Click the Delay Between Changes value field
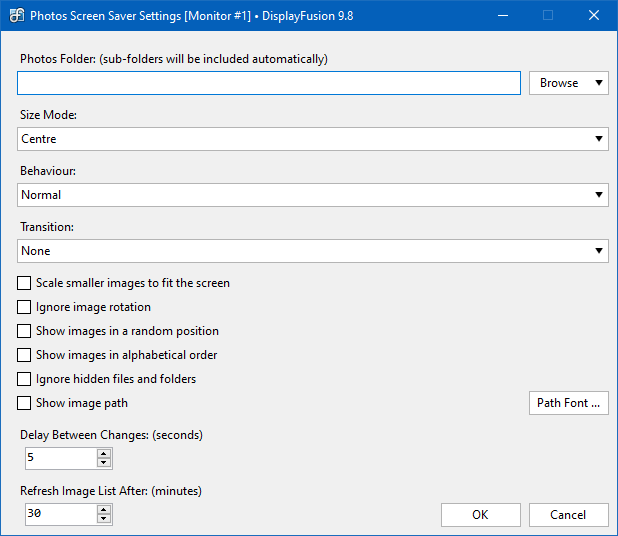618x536 pixels. click(x=61, y=458)
